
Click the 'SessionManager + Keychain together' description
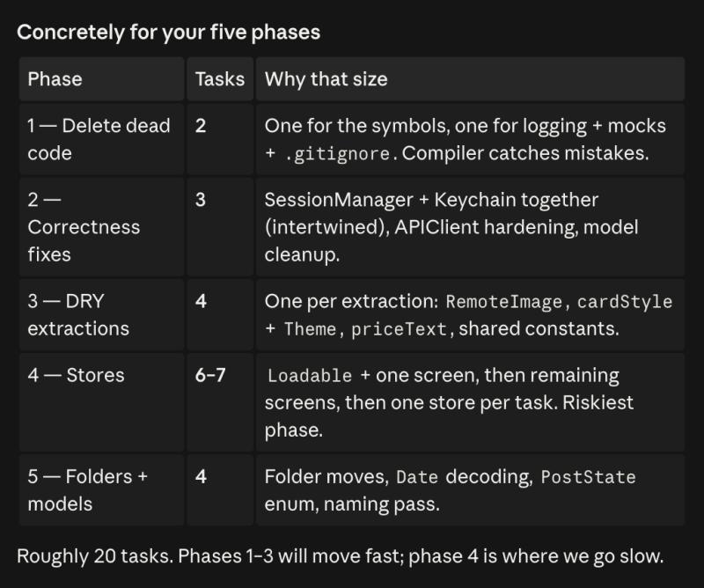pos(431,200)
